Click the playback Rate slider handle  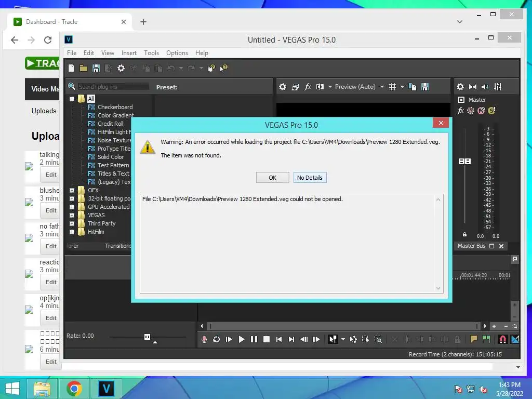pyautogui.click(x=147, y=337)
